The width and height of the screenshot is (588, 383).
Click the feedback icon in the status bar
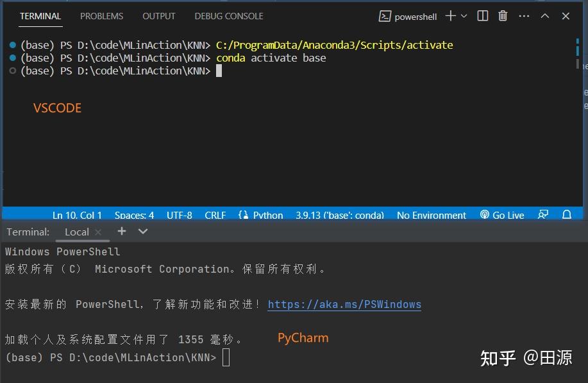pos(543,215)
